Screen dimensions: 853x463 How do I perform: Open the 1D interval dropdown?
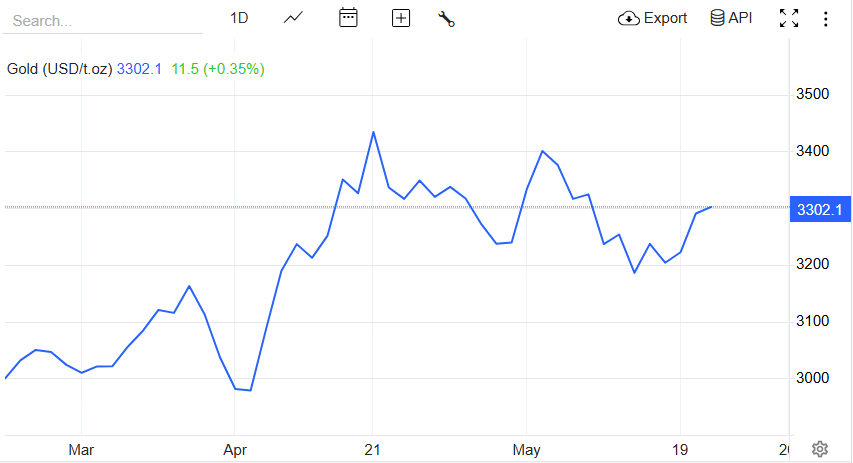[239, 18]
